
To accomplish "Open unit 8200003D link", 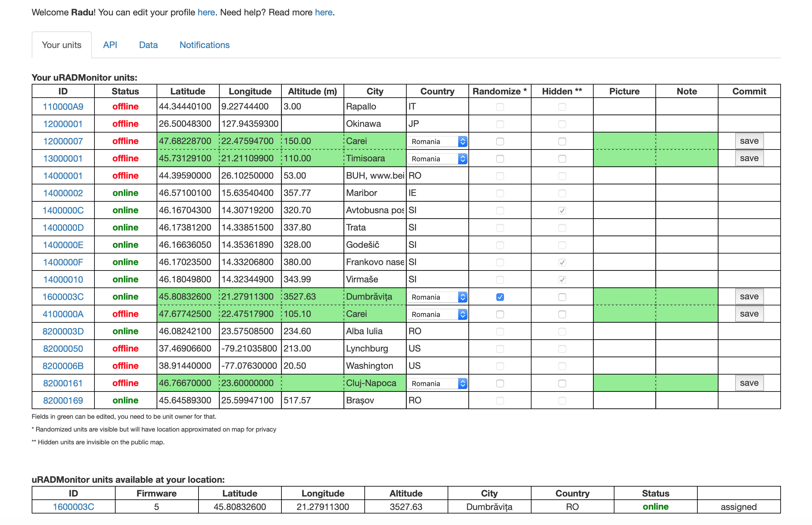I will coord(63,331).
